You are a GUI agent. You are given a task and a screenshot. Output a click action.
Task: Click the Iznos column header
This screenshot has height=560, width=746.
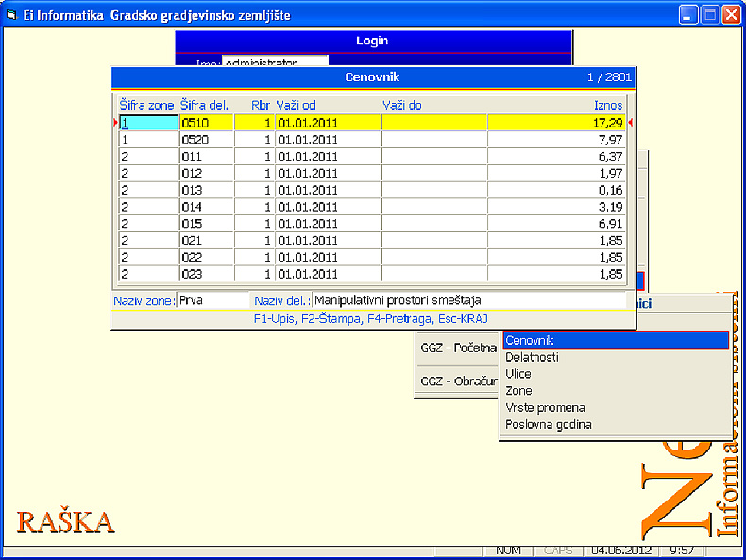pyautogui.click(x=607, y=106)
